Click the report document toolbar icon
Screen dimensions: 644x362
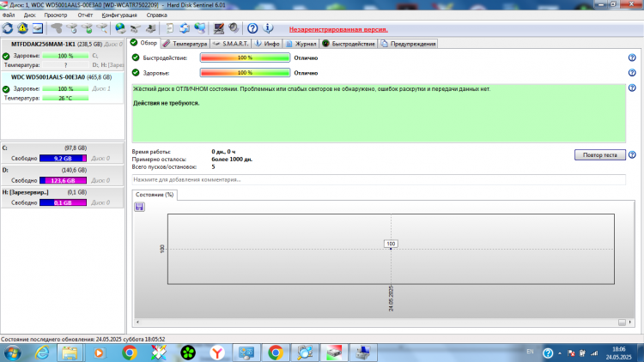click(x=169, y=28)
